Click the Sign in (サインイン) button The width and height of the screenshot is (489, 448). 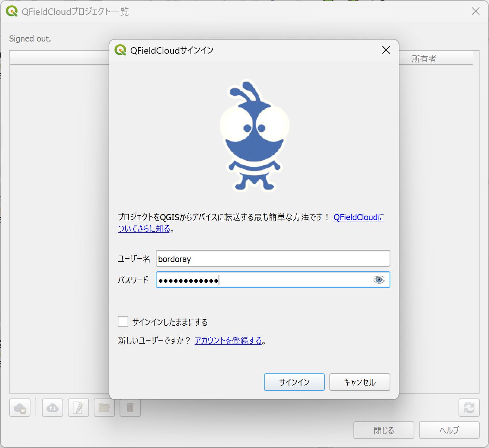pos(294,382)
